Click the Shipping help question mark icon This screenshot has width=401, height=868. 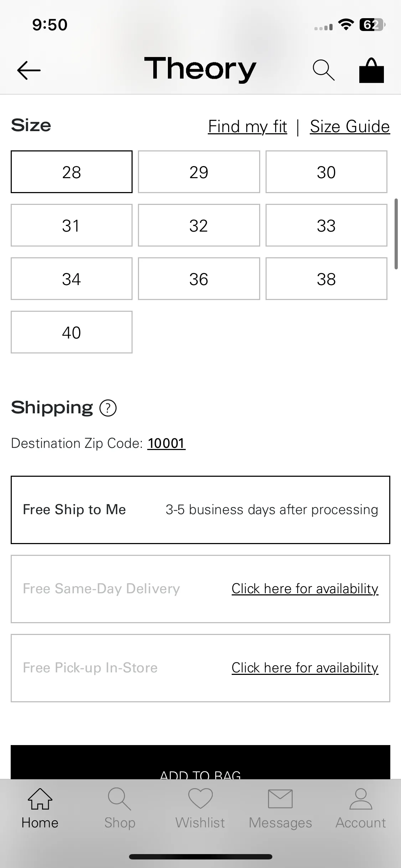coord(108,408)
